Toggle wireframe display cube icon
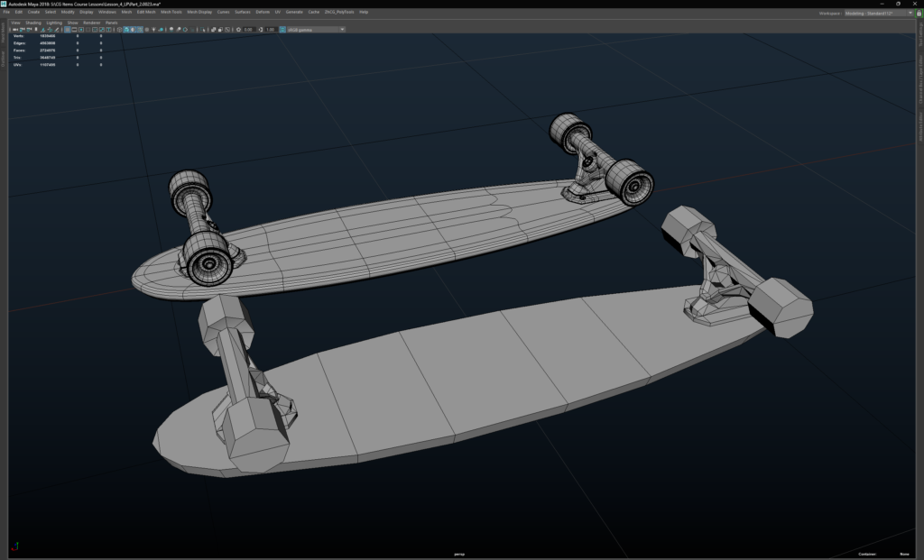This screenshot has width=924, height=560. (x=119, y=30)
